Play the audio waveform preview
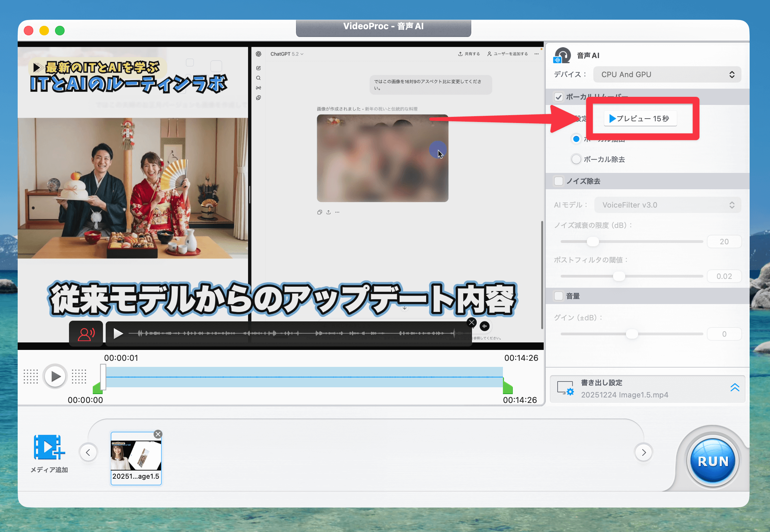The height and width of the screenshot is (532, 770). (118, 334)
